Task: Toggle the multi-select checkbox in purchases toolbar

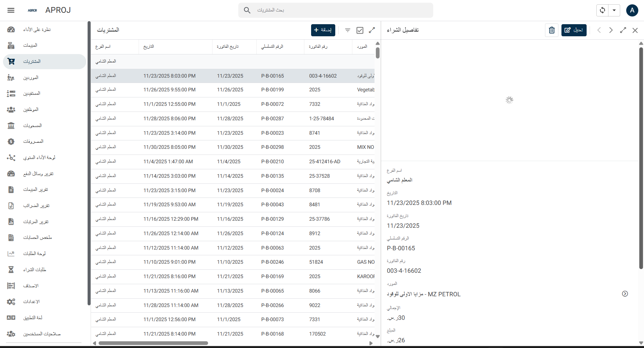Action: (360, 30)
